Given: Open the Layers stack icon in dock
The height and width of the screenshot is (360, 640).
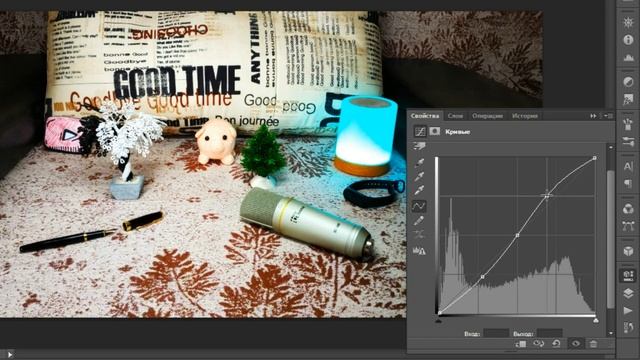Looking at the screenshot, I should click(x=628, y=293).
